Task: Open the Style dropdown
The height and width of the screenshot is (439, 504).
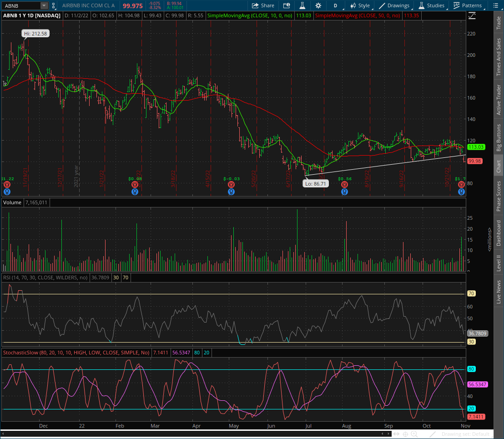Action: click(x=360, y=5)
